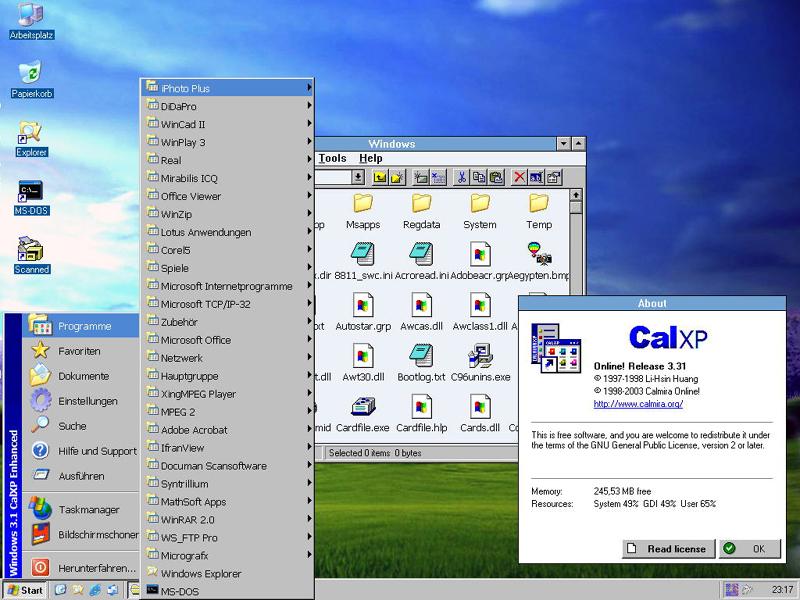
Task: Expand the path dropdown in Windows toolbar
Action: pos(358,177)
